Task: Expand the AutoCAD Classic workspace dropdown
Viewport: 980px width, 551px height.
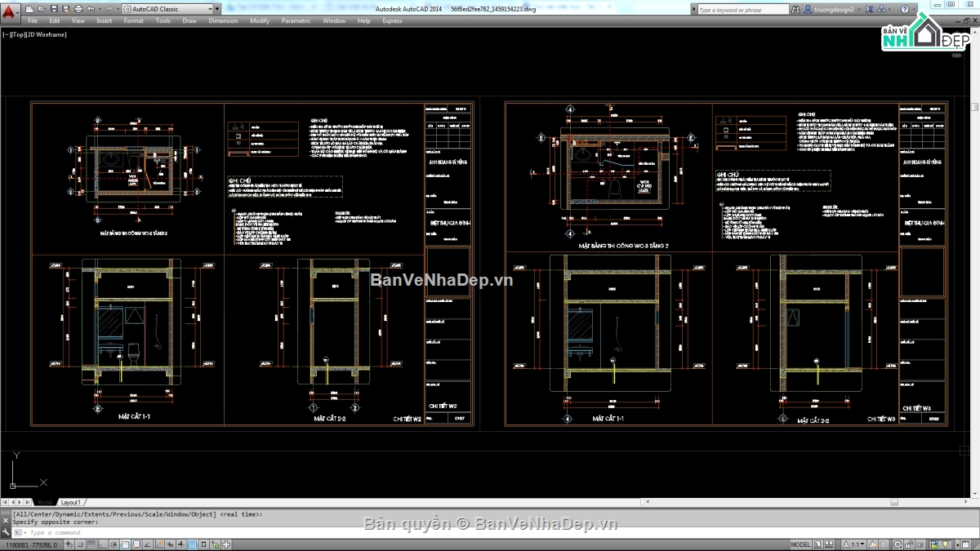Action: coord(211,9)
